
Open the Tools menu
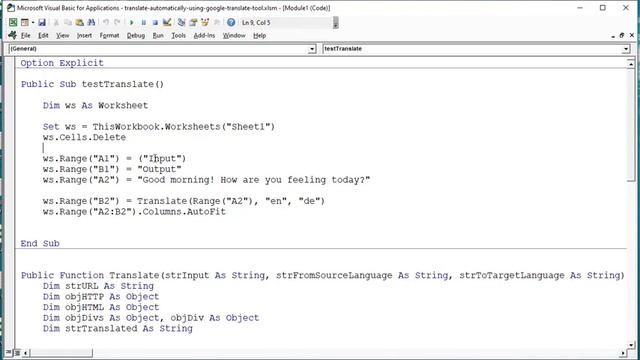click(x=178, y=36)
